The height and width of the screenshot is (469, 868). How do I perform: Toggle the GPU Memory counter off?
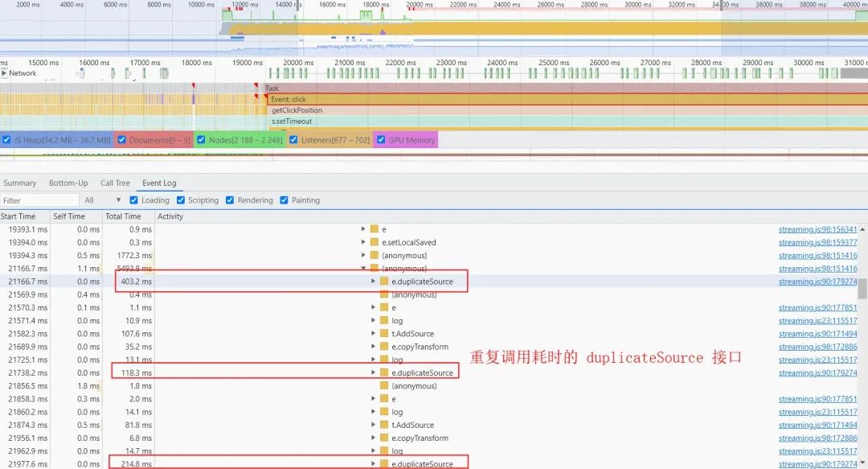pyautogui.click(x=381, y=139)
